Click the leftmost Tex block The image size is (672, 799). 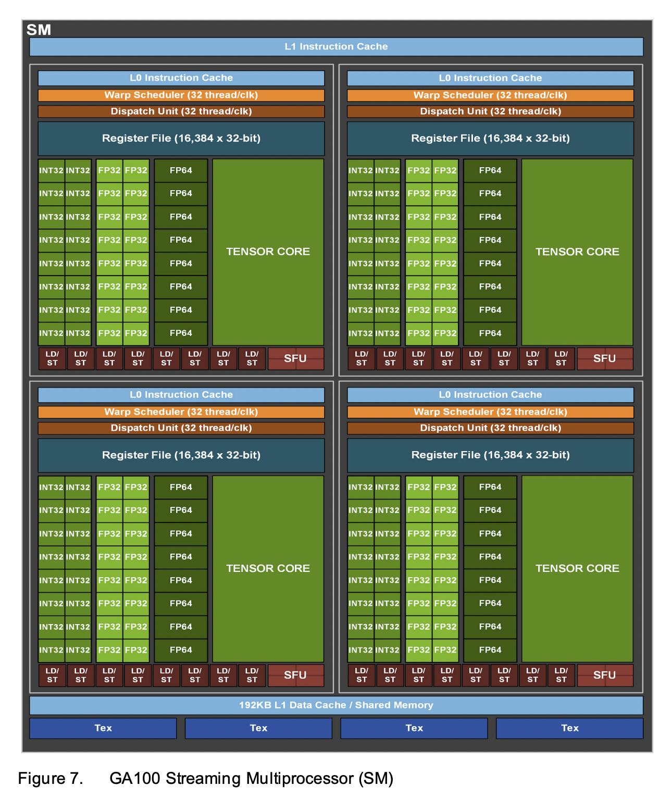pos(103,728)
